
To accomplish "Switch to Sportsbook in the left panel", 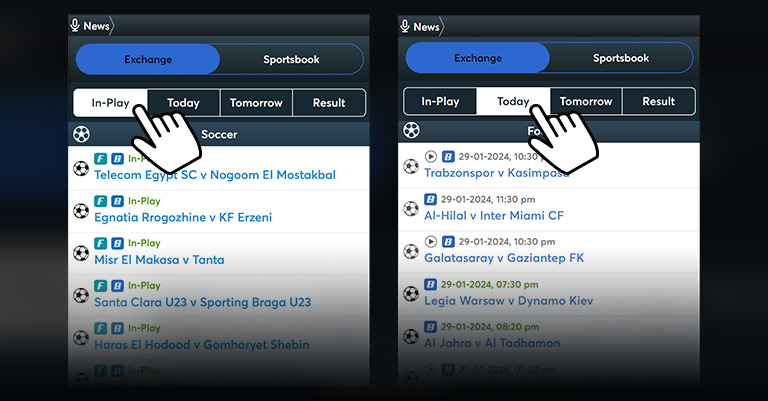I will pyautogui.click(x=291, y=59).
